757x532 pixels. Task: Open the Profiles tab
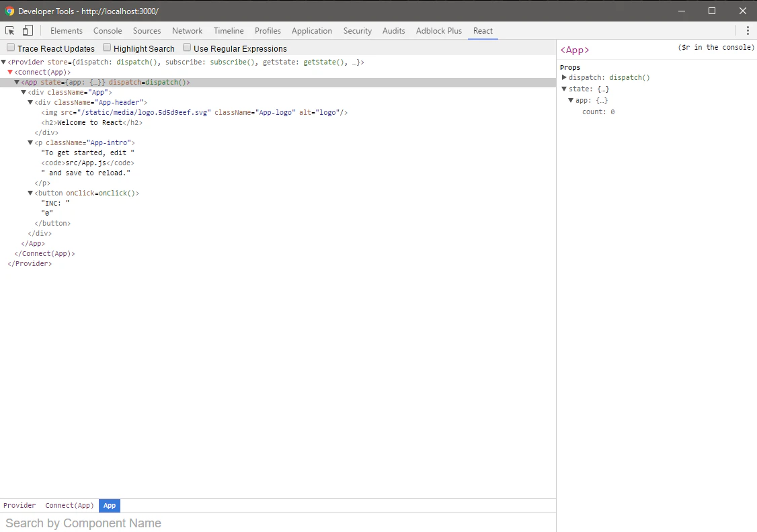(x=268, y=31)
